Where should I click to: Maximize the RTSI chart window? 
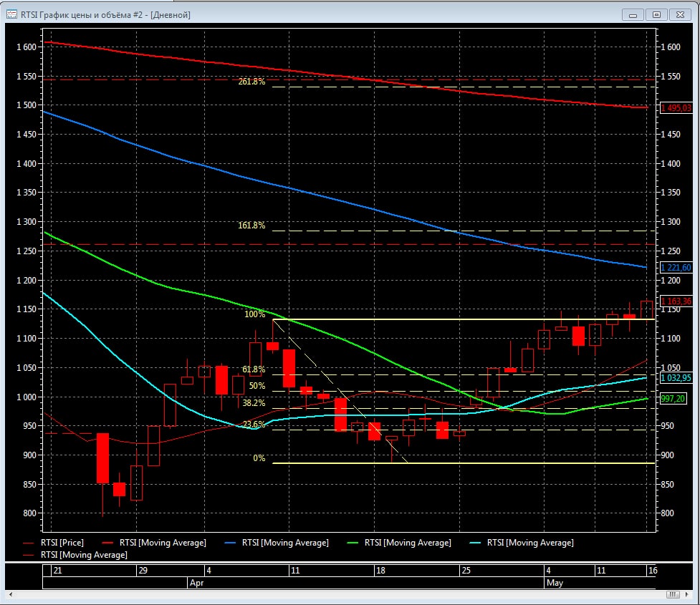(x=656, y=14)
